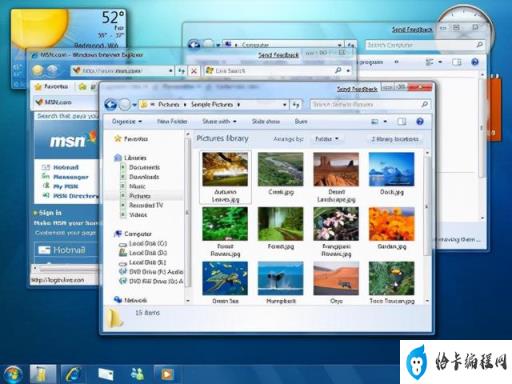Select Documents library in navigation pane
Image resolution: width=512 pixels, height=384 pixels.
click(144, 167)
